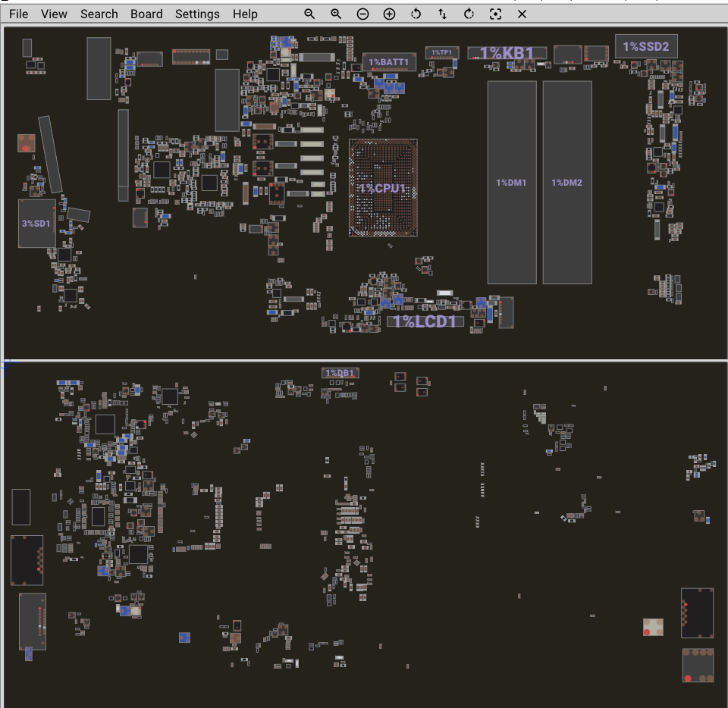Image resolution: width=728 pixels, height=708 pixels.
Task: Click the SD1 card slot component
Action: [36, 224]
